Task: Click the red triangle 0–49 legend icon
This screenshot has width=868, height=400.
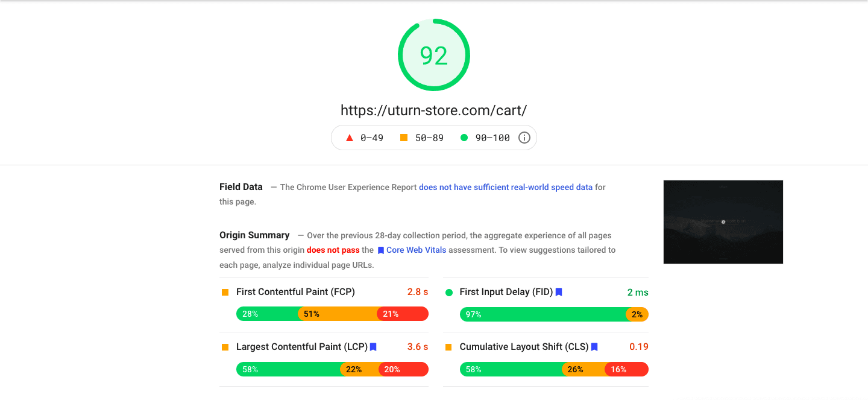Action: click(349, 138)
